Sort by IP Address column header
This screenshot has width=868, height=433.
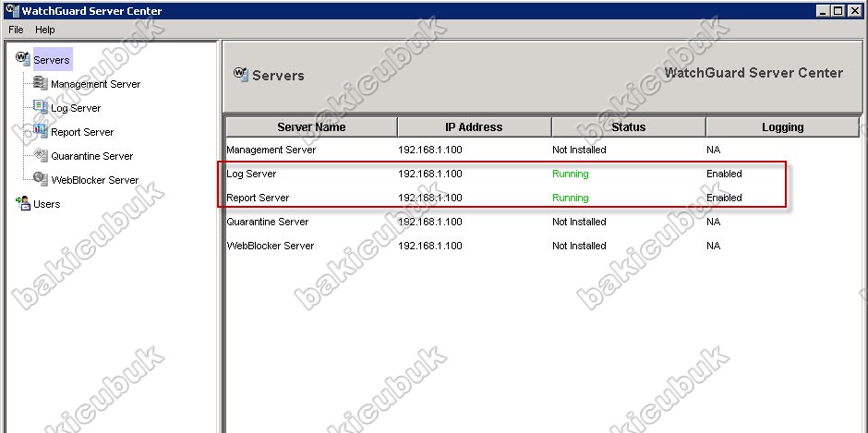click(474, 126)
